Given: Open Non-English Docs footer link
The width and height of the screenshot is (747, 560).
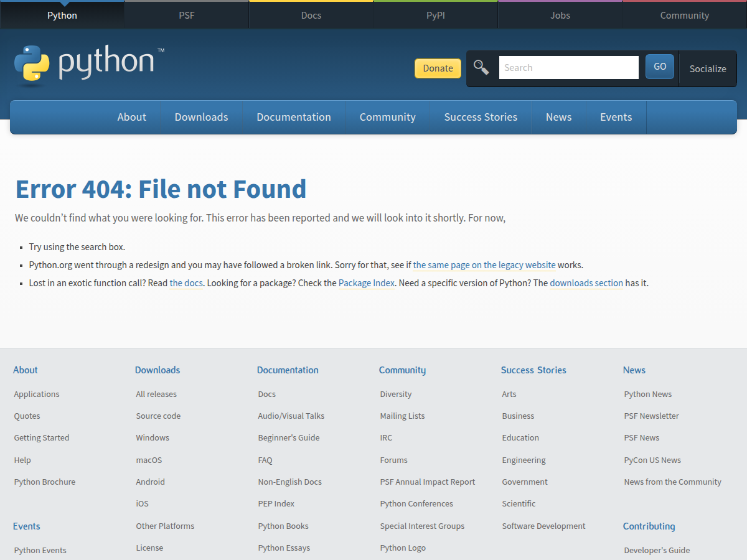Looking at the screenshot, I should (290, 482).
